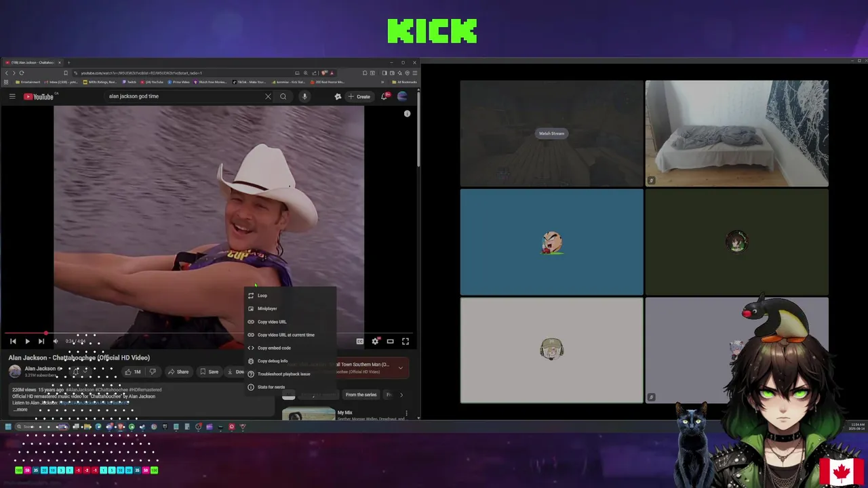868x488 pixels.
Task: Choose Copy video URL
Action: point(290,322)
